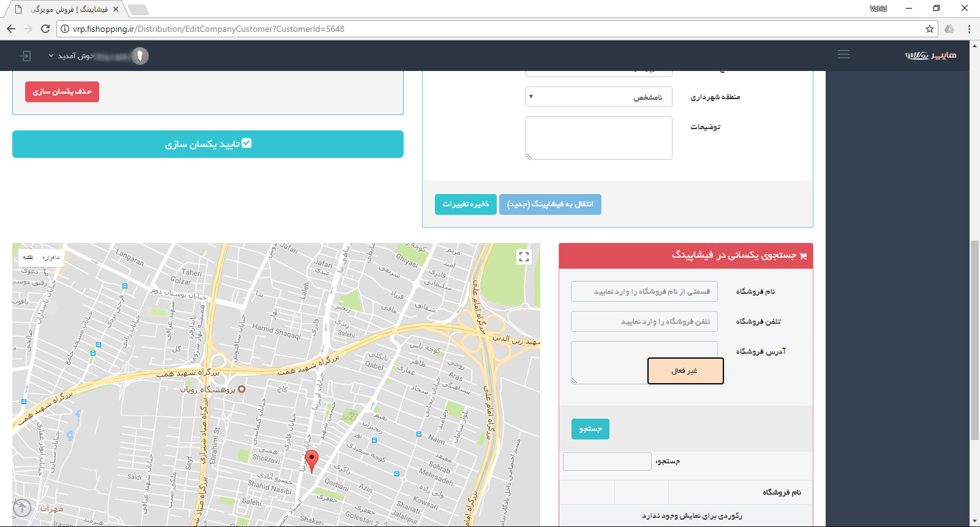This screenshot has width=980, height=527.
Task: Check the تایید یکسان سازی checkbox button
Action: pyautogui.click(x=208, y=144)
